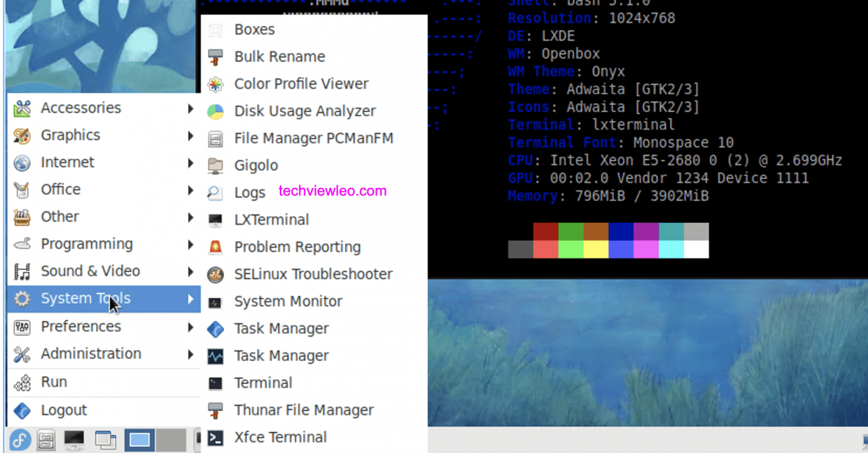Click the Disk Usage Analyzer pie icon

pyautogui.click(x=215, y=111)
